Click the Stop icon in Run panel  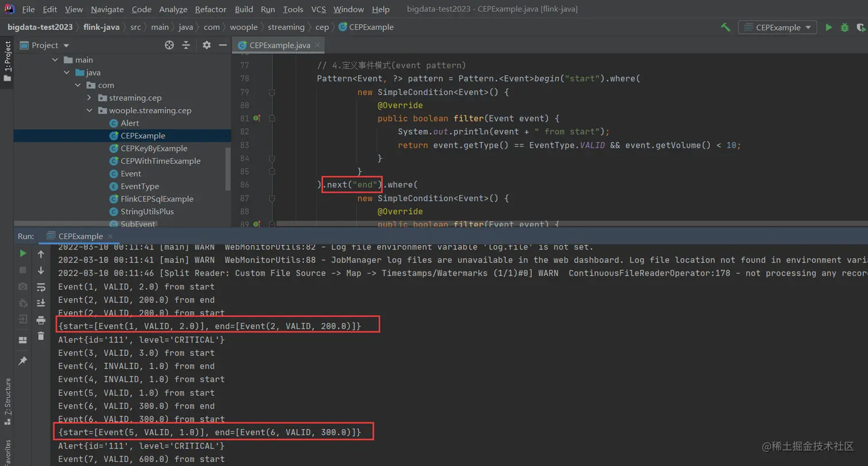(x=23, y=270)
